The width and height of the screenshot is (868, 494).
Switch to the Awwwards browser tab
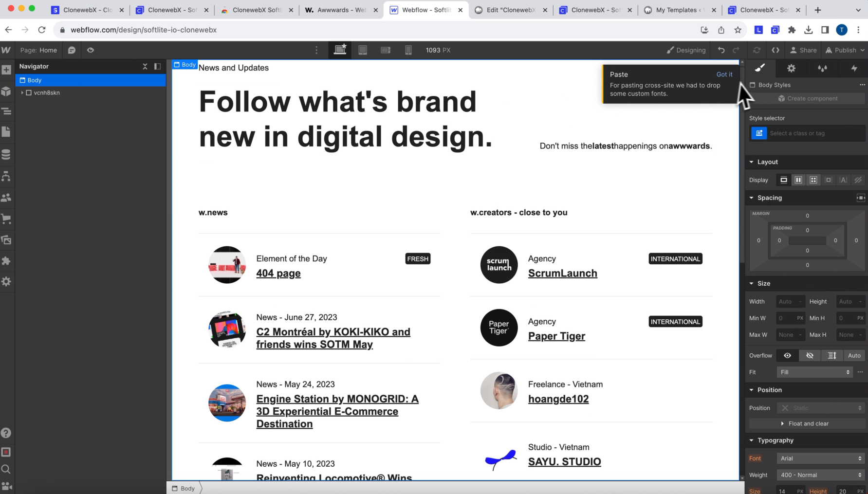click(x=342, y=10)
